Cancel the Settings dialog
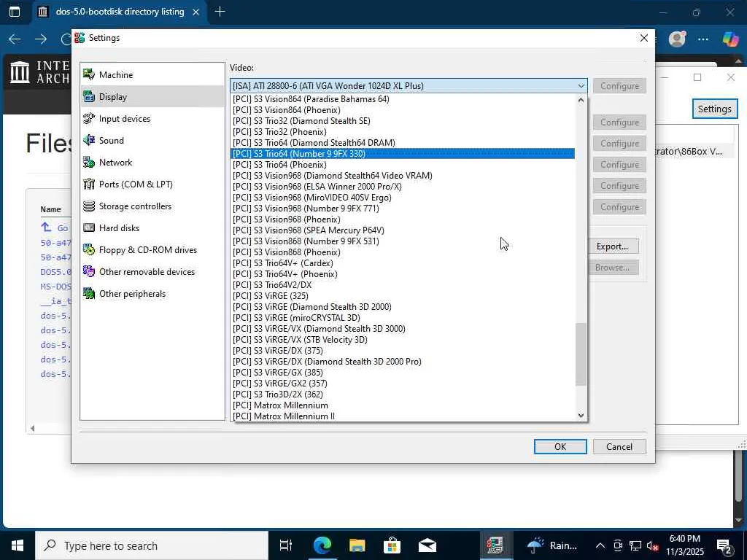Image resolution: width=747 pixels, height=560 pixels. click(619, 447)
